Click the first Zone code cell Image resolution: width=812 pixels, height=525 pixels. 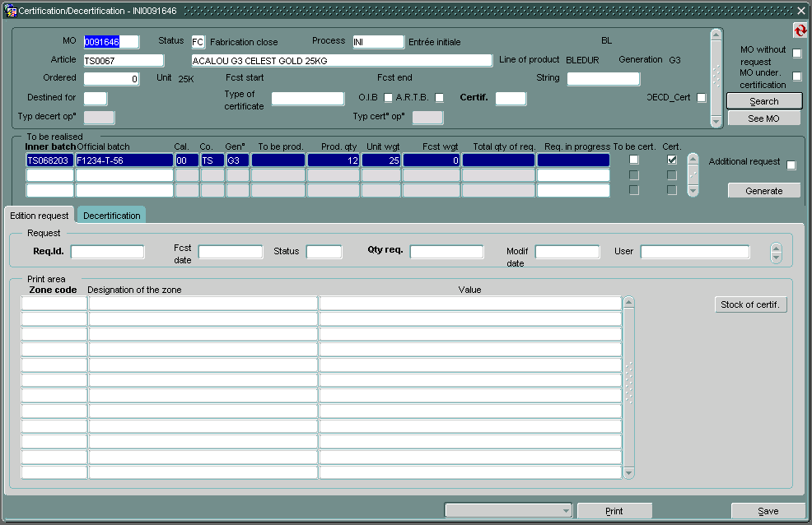click(x=54, y=303)
